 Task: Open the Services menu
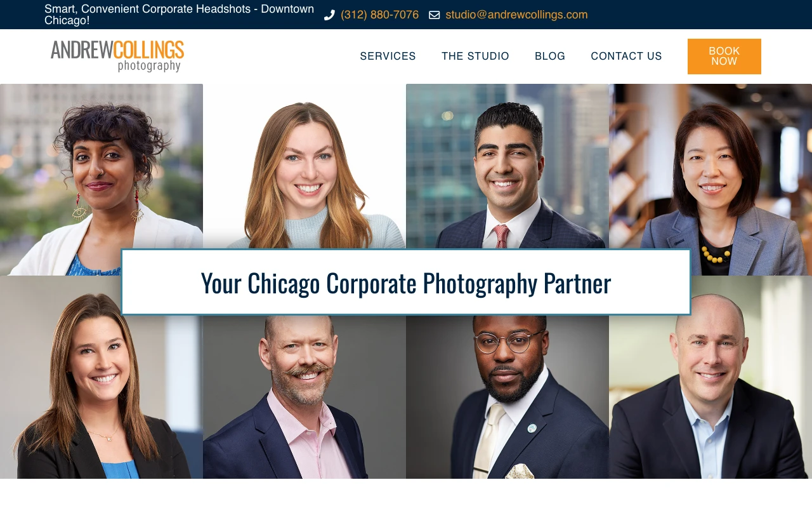point(388,57)
